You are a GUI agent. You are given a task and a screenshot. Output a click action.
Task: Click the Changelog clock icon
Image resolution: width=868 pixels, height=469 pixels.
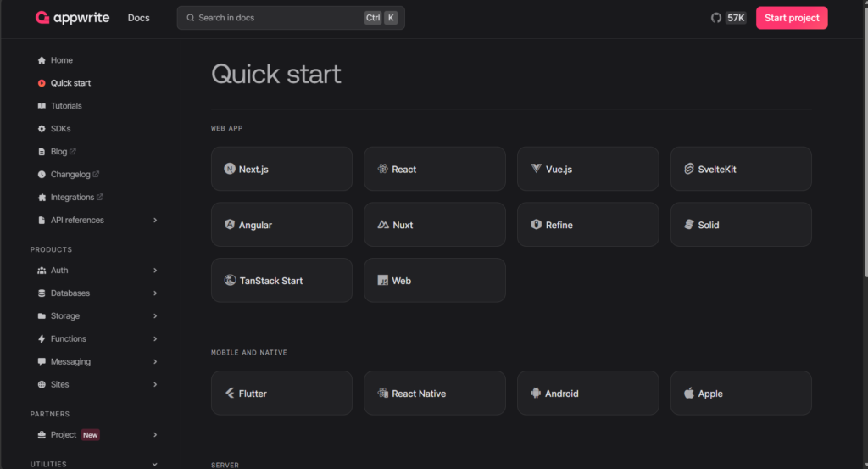42,175
